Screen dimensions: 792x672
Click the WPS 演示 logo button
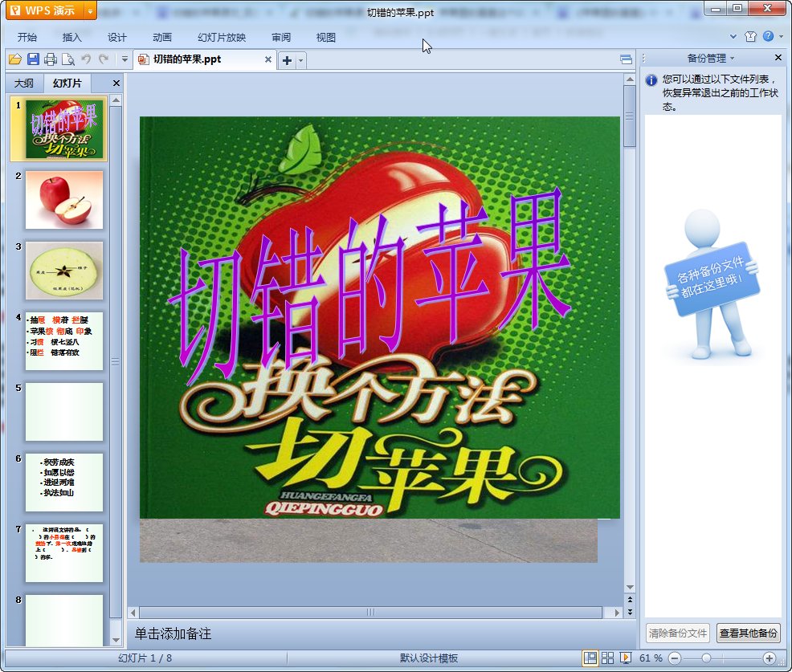point(44,10)
